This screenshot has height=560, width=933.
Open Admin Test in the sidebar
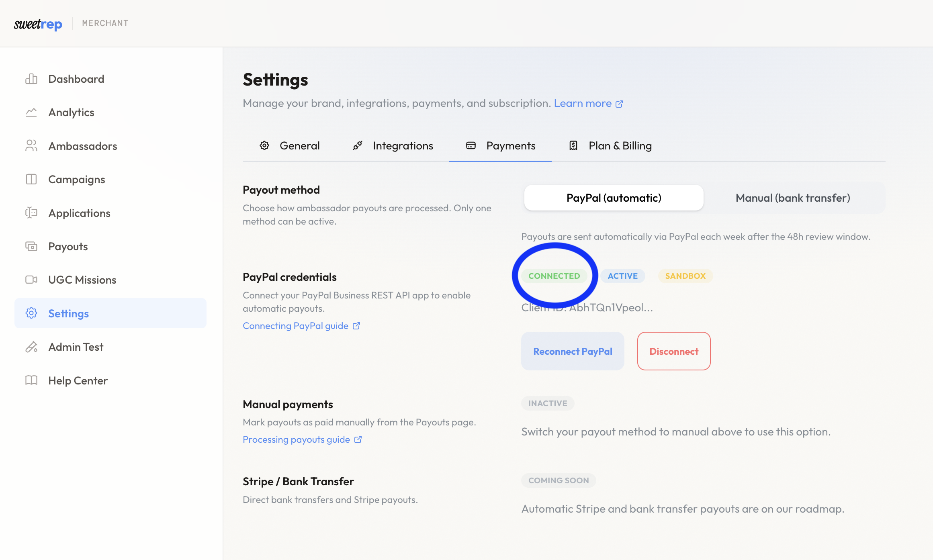[x=76, y=347]
